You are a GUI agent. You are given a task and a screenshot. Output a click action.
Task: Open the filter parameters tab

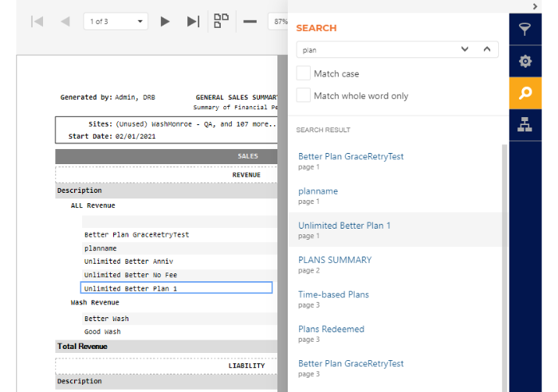click(x=525, y=29)
